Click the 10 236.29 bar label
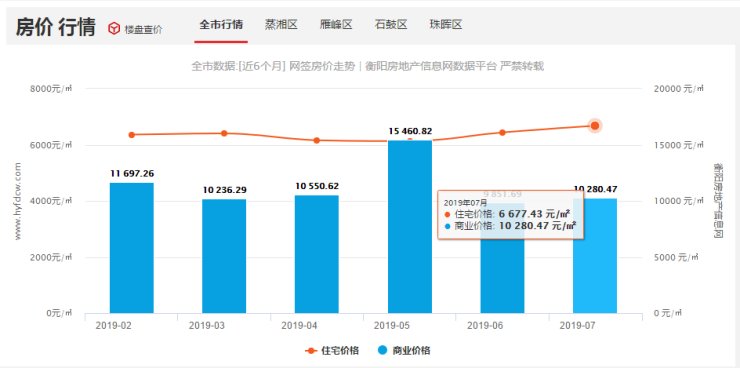The height and width of the screenshot is (368, 740). point(225,190)
